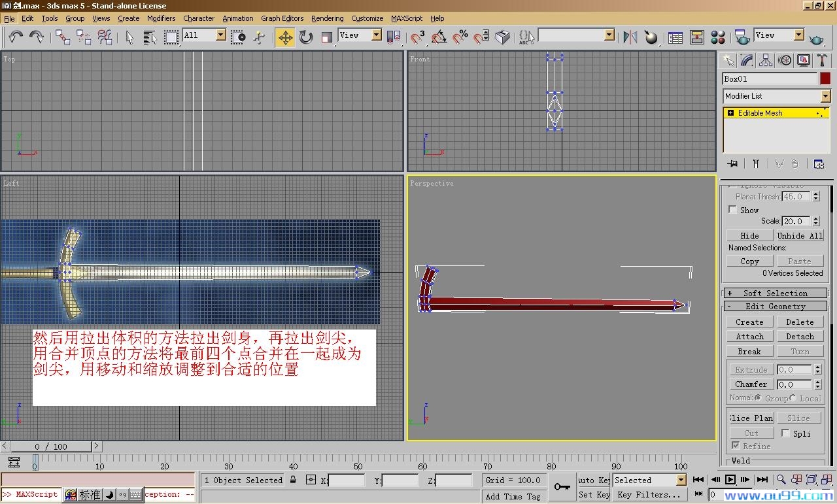Click the Mirror Selected Objects icon
Image resolution: width=837 pixels, height=504 pixels.
[x=630, y=37]
